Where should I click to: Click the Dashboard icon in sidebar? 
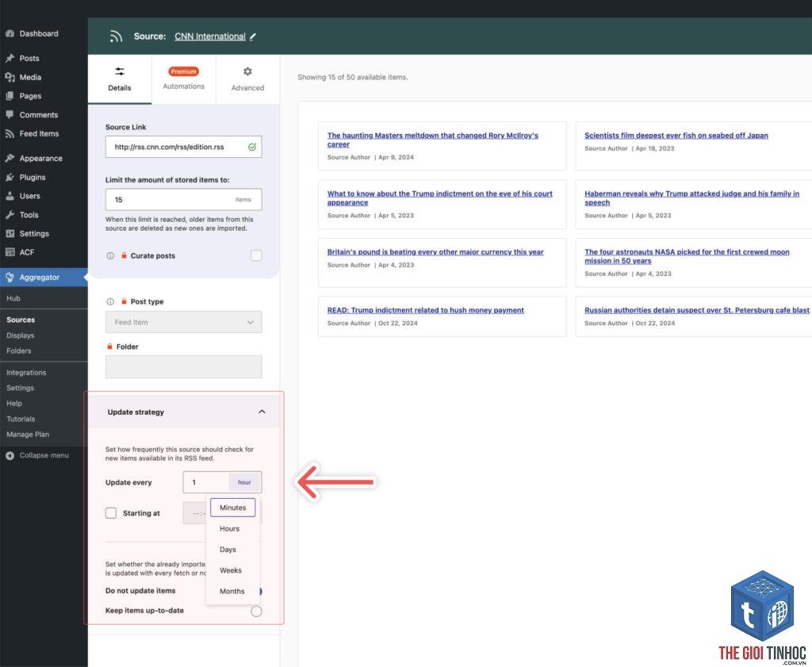[10, 33]
